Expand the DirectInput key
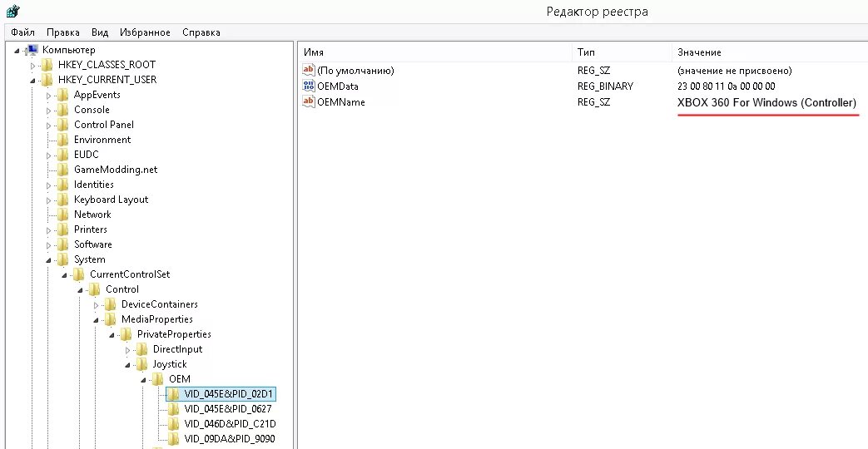868x449 pixels. [x=128, y=350]
